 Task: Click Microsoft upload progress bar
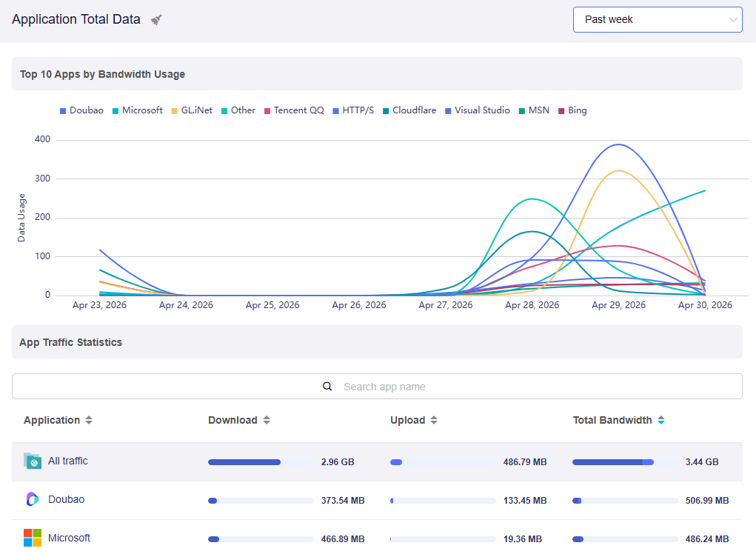click(443, 539)
